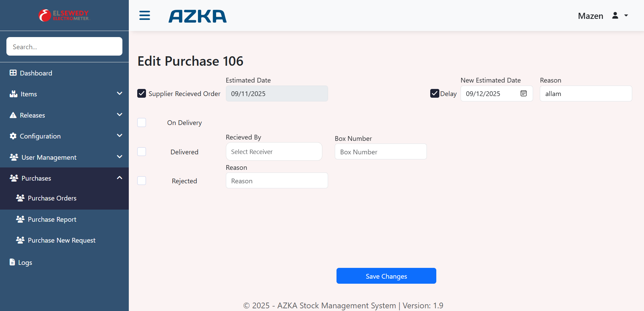Expand the Items sidebar menu chevron

119,93
